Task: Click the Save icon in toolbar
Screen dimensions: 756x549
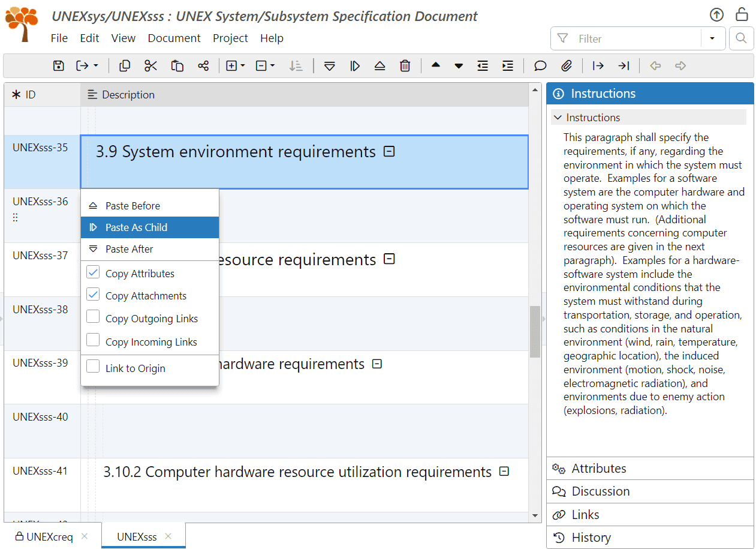Action: pyautogui.click(x=58, y=66)
